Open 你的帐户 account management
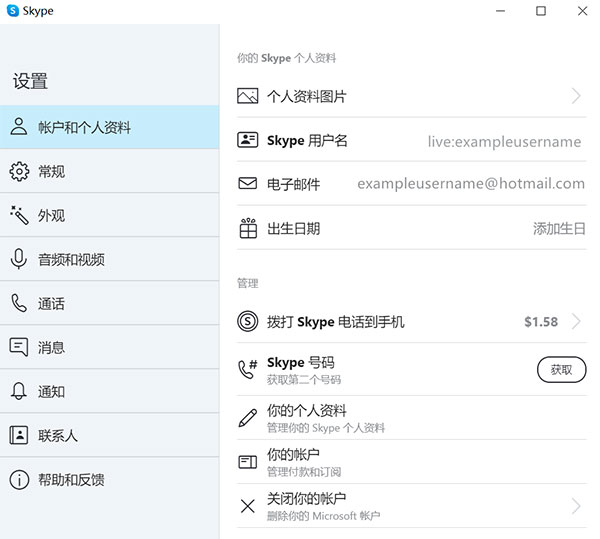The height and width of the screenshot is (539, 600). [x=411, y=462]
